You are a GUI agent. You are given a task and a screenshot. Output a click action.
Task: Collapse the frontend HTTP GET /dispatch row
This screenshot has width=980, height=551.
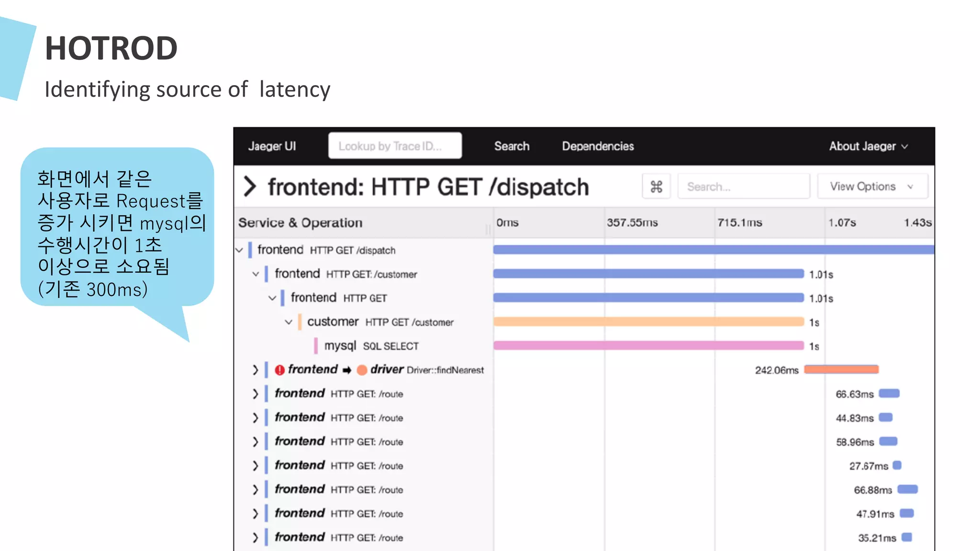(x=239, y=250)
